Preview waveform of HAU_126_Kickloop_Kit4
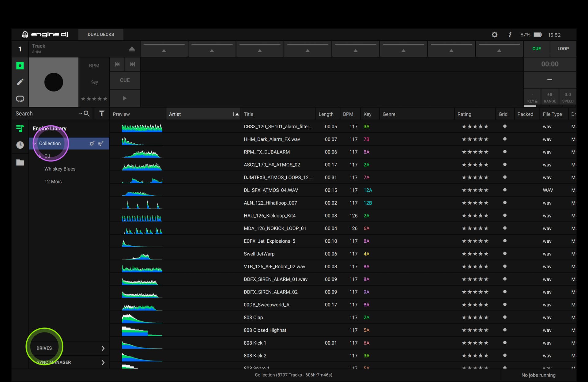The height and width of the screenshot is (382, 588). click(142, 217)
